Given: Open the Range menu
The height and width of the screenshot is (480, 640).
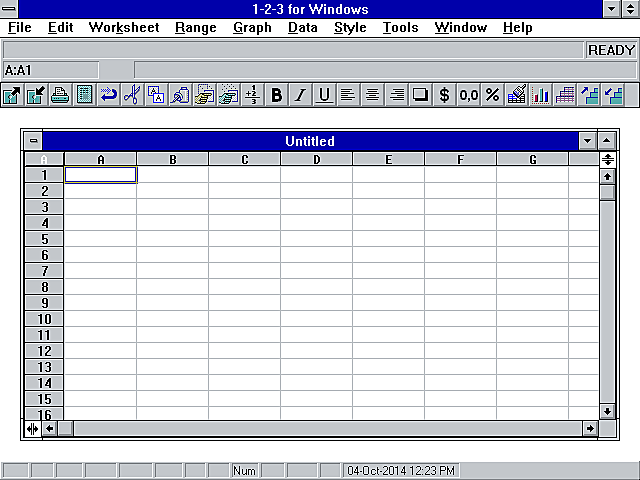Looking at the screenshot, I should point(196,27).
